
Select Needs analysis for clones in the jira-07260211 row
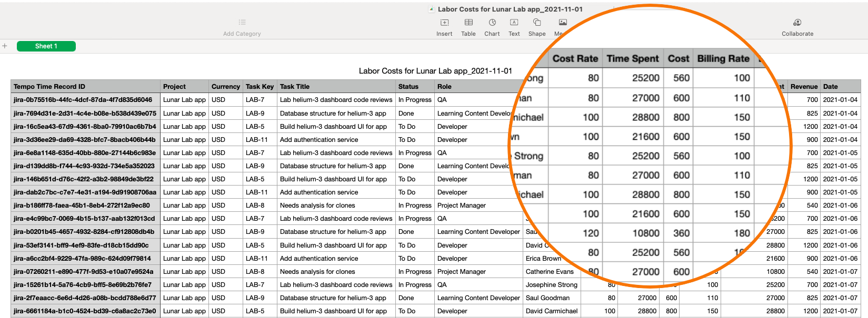pyautogui.click(x=336, y=271)
